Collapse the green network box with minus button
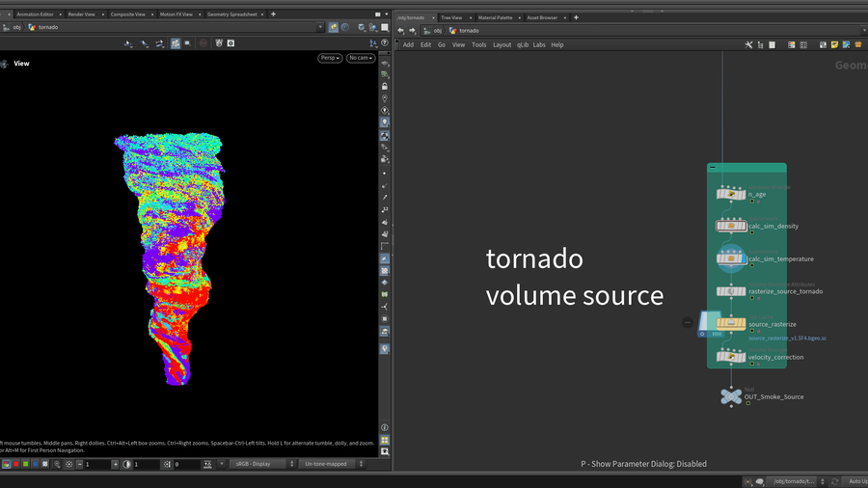This screenshot has height=488, width=868. (713, 167)
